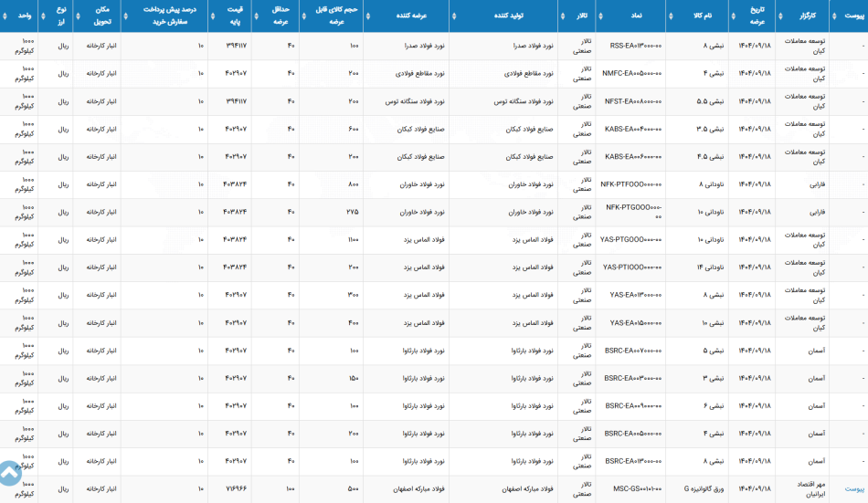
Task: Click the date 1404/09/18 in the MSC-GS row
Action: tap(755, 489)
